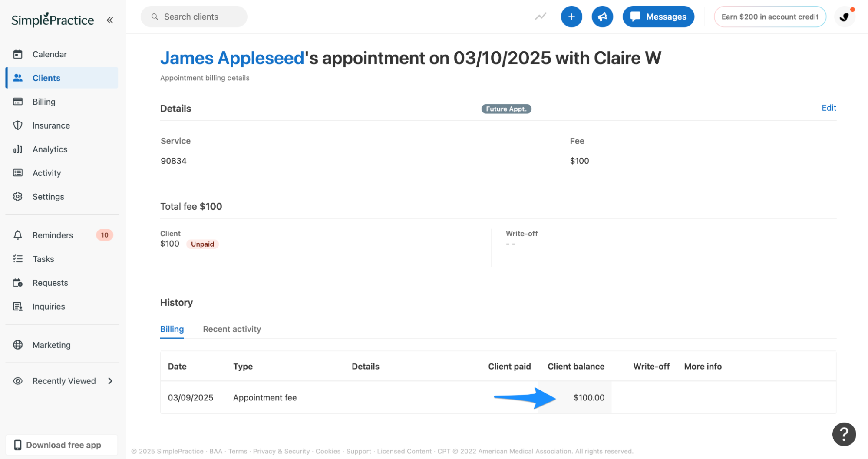Screen dimensions: 868x459
Task: Click the Settings gear icon
Action: coord(18,197)
